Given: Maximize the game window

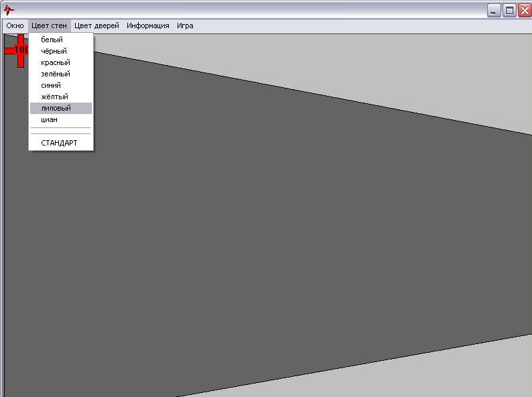Looking at the screenshot, I should (x=509, y=10).
